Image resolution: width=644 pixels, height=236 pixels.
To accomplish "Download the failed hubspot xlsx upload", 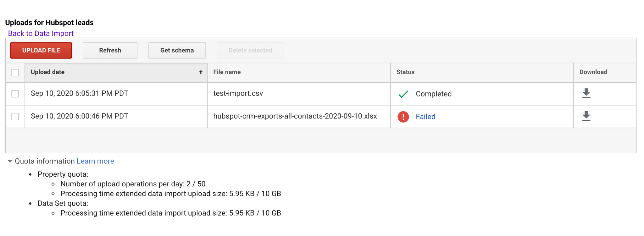I will (586, 116).
